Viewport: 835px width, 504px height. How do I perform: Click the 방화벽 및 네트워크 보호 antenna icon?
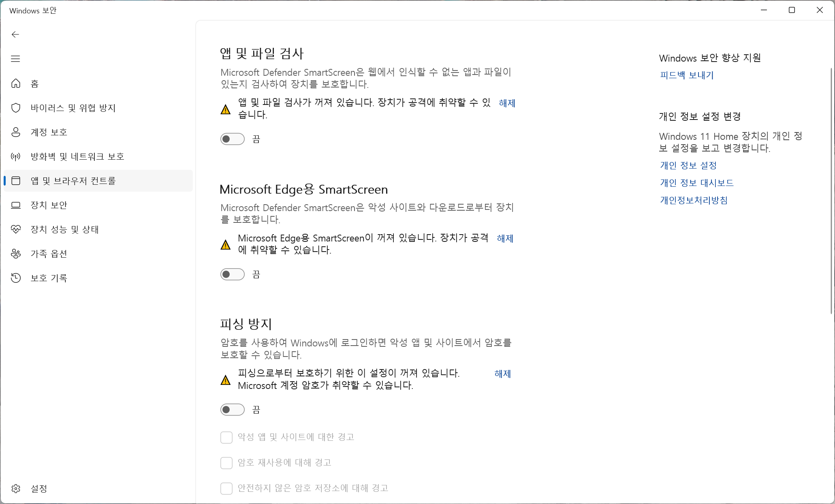point(16,156)
